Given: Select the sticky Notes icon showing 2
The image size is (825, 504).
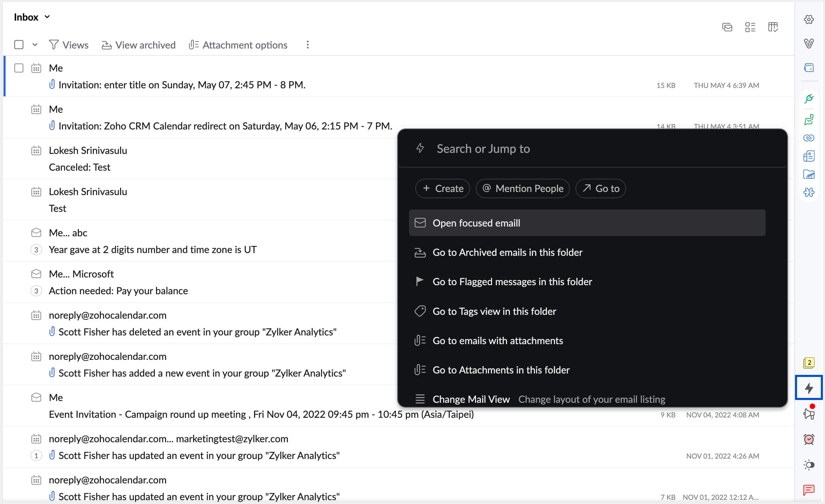Looking at the screenshot, I should click(809, 363).
